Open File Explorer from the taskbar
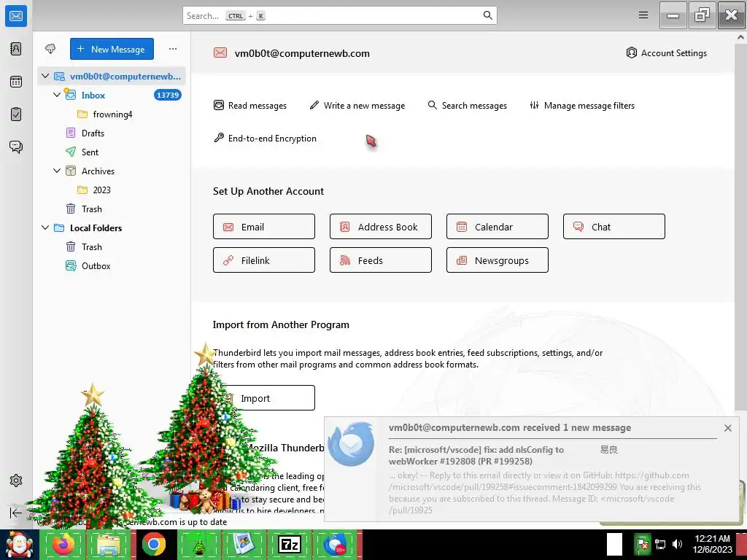747x560 pixels. [x=108, y=544]
